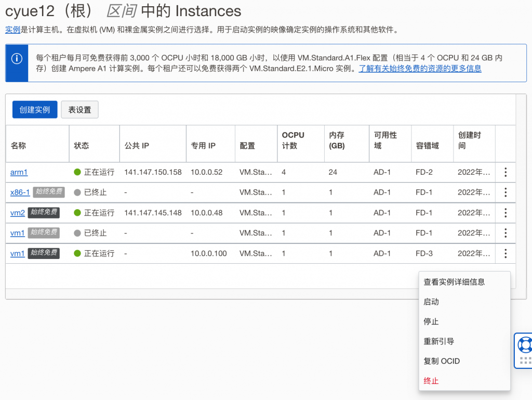The height and width of the screenshot is (400, 532).
Task: Click the lifebuoy help icon
Action: pyautogui.click(x=525, y=344)
